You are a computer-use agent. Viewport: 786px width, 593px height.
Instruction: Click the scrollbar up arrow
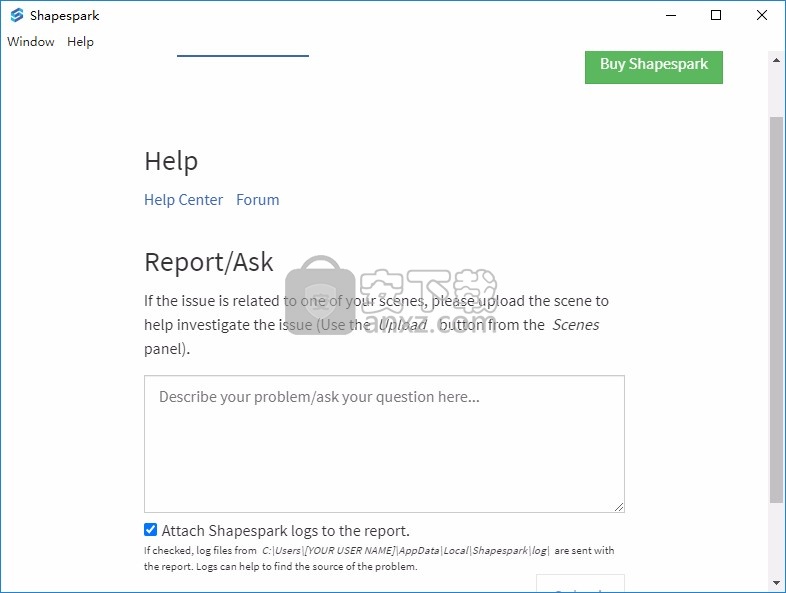pyautogui.click(x=776, y=60)
